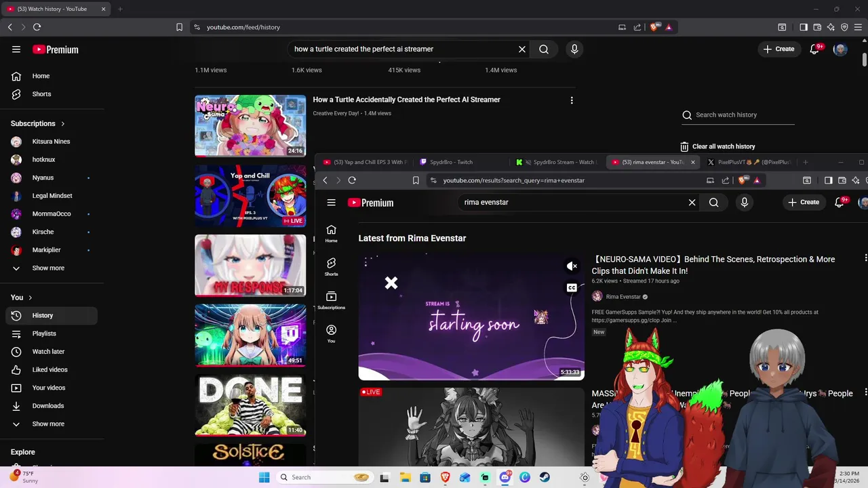Click the Brave Shields icon in the history window
The image size is (868, 488).
pyautogui.click(x=654, y=27)
